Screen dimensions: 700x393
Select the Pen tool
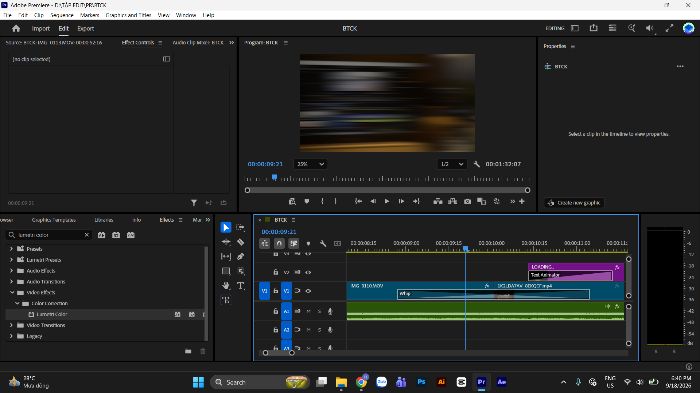240,256
